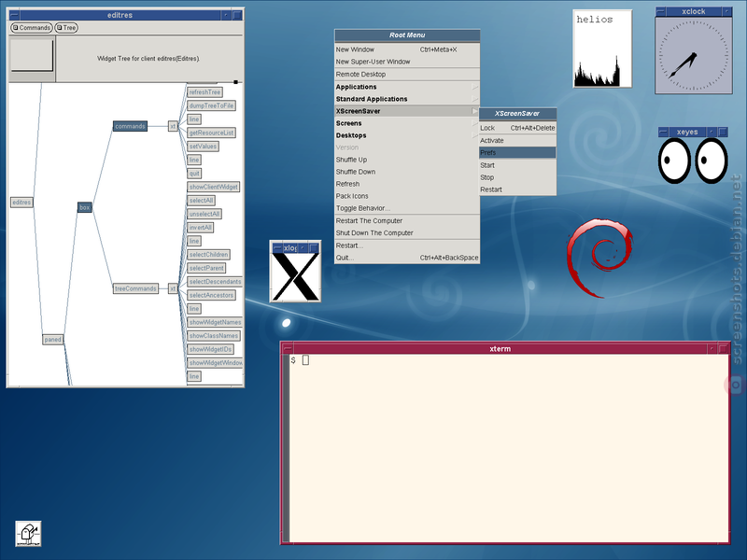This screenshot has width=747, height=560.
Task: Choose Restart... in Root Menu
Action: (407, 245)
